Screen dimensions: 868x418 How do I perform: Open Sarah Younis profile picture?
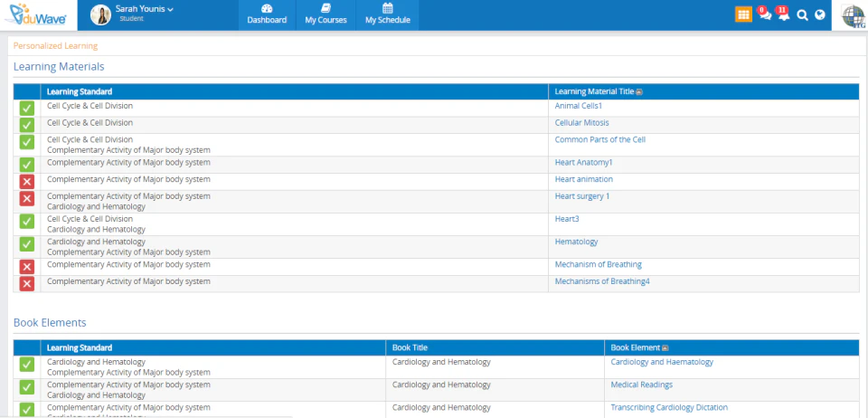pyautogui.click(x=100, y=15)
